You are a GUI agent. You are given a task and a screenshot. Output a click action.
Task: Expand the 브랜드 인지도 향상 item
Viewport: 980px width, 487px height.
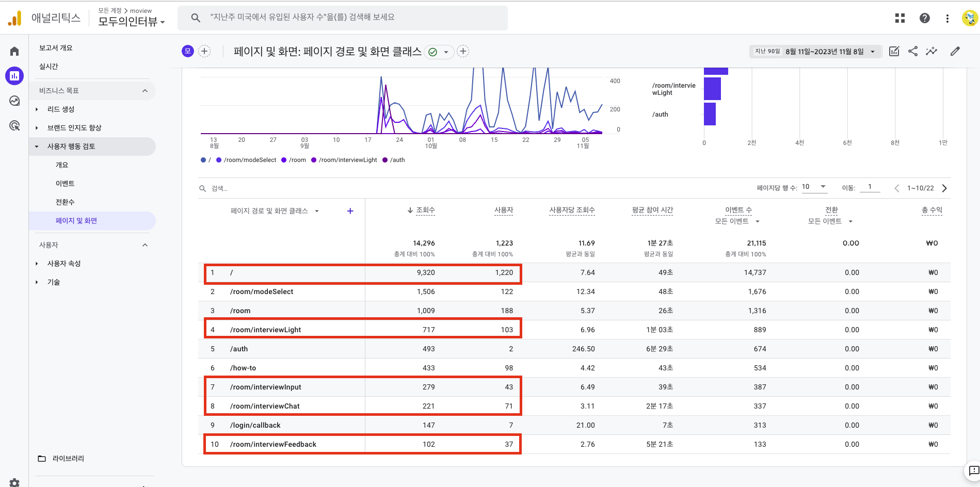point(37,128)
